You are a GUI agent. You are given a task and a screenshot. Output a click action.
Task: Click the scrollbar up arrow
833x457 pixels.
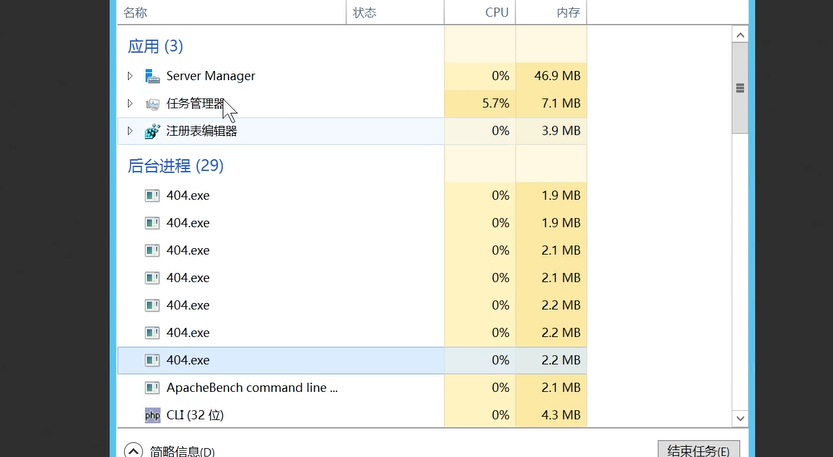(x=740, y=35)
